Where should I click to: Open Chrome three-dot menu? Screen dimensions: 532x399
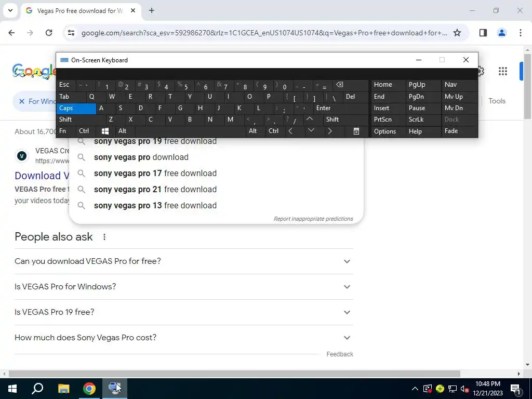pos(521,33)
